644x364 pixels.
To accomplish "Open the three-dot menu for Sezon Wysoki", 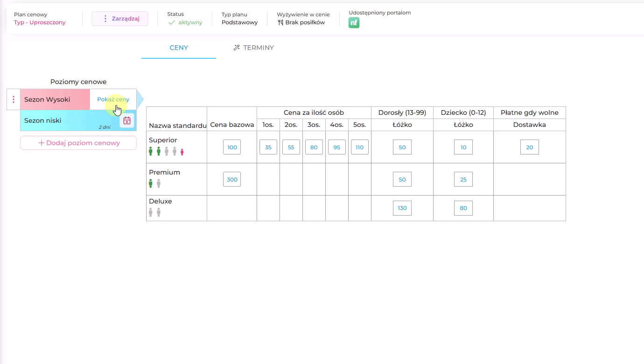I will 14,99.
